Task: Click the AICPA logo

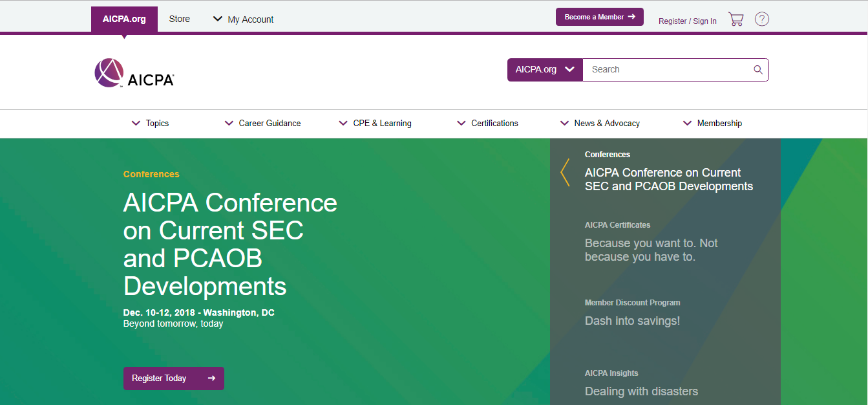Action: click(134, 72)
